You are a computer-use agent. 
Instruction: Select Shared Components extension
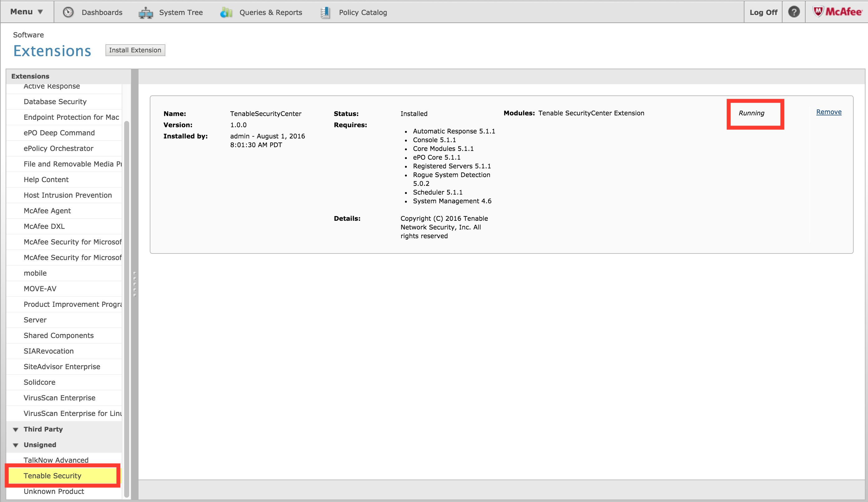click(64, 335)
